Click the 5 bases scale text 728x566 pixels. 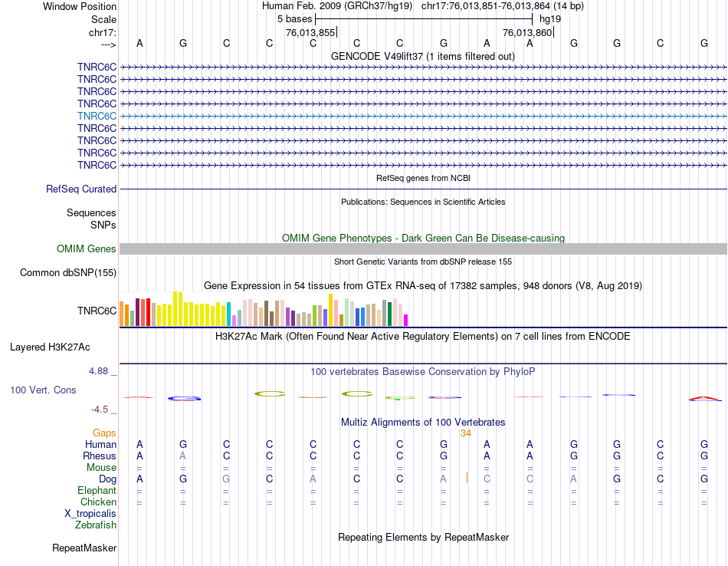pos(295,19)
